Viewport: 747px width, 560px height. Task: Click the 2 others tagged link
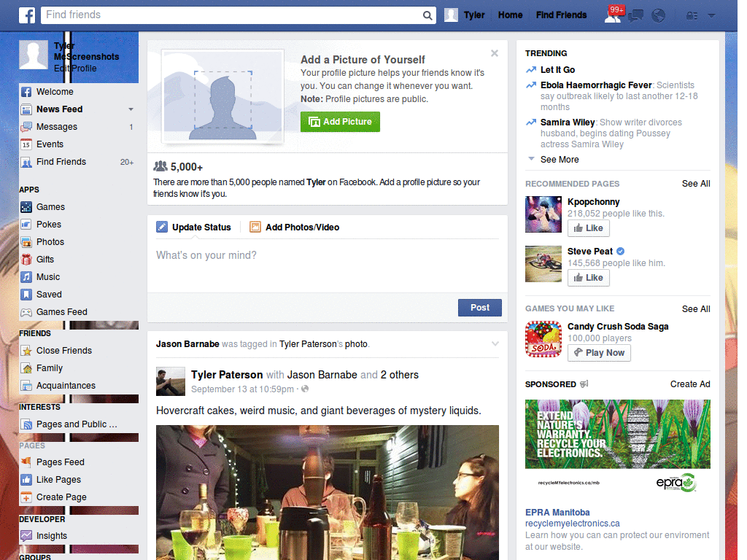pos(399,375)
